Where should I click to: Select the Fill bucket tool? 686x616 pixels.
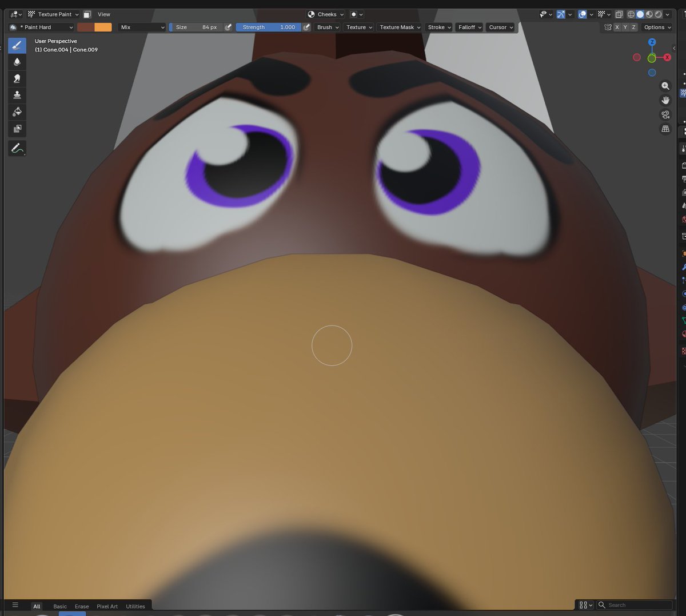[x=17, y=112]
